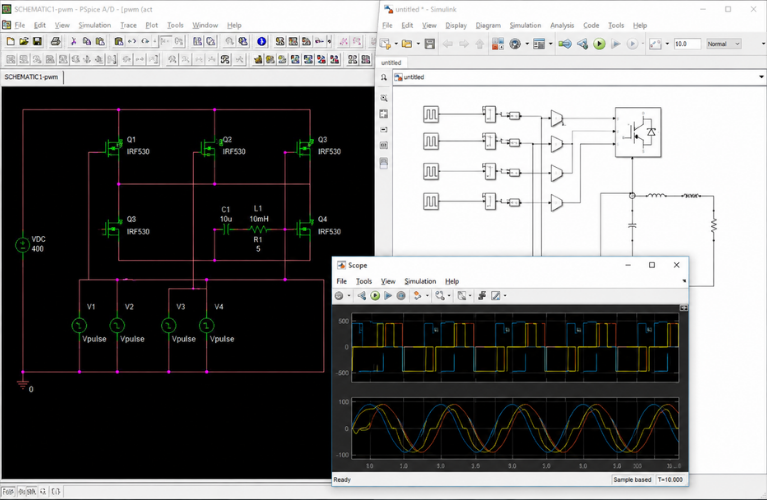Click Scope triggers icon
The height and width of the screenshot is (500, 767).
tap(482, 295)
